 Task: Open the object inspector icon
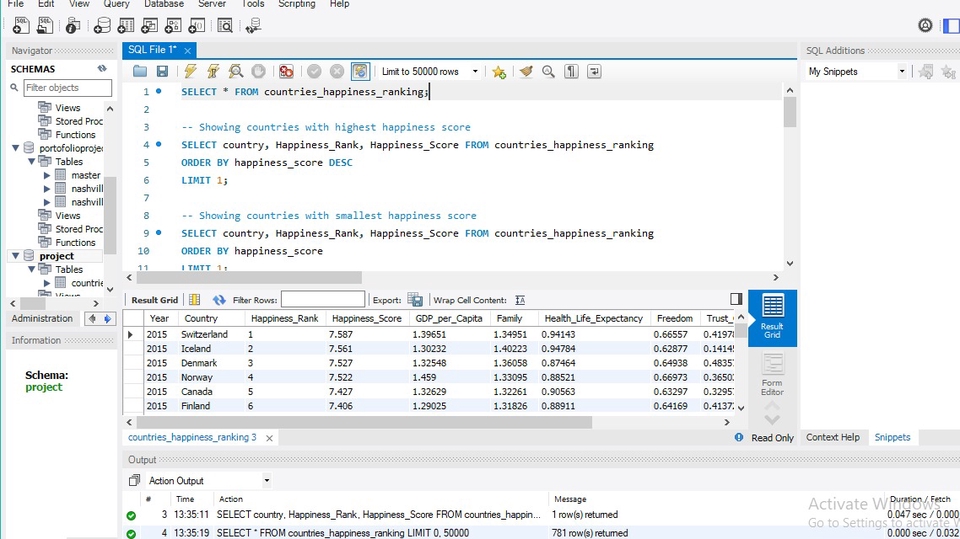point(73,25)
